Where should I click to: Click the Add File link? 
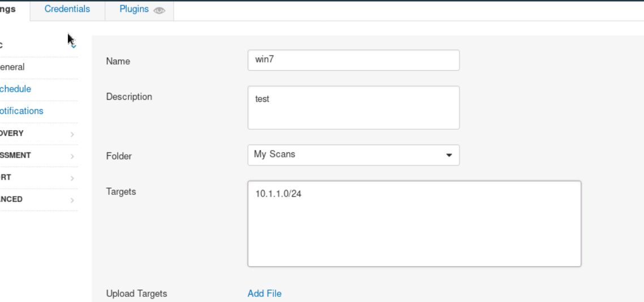[264, 294]
